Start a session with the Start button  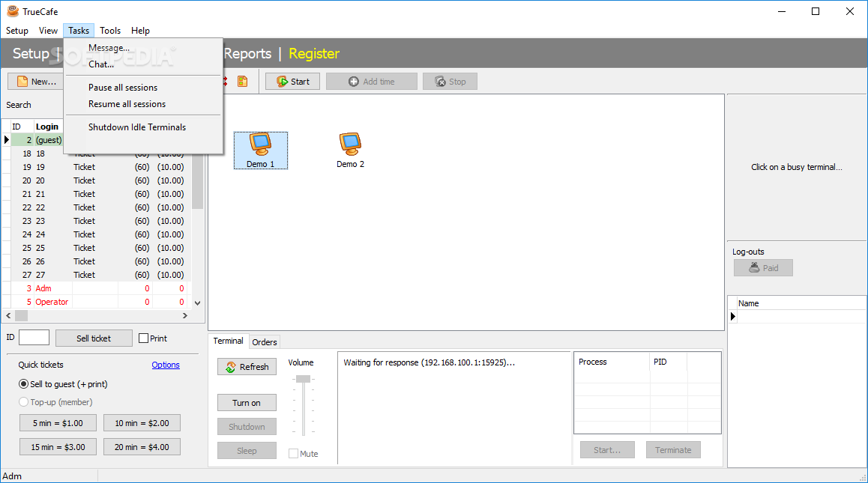click(x=292, y=82)
